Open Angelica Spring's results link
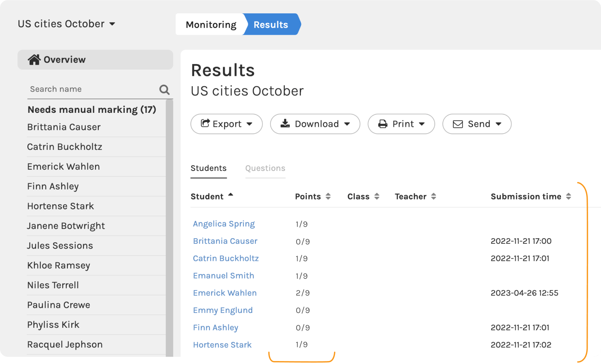Viewport: 601px width, 364px height. coord(224,224)
